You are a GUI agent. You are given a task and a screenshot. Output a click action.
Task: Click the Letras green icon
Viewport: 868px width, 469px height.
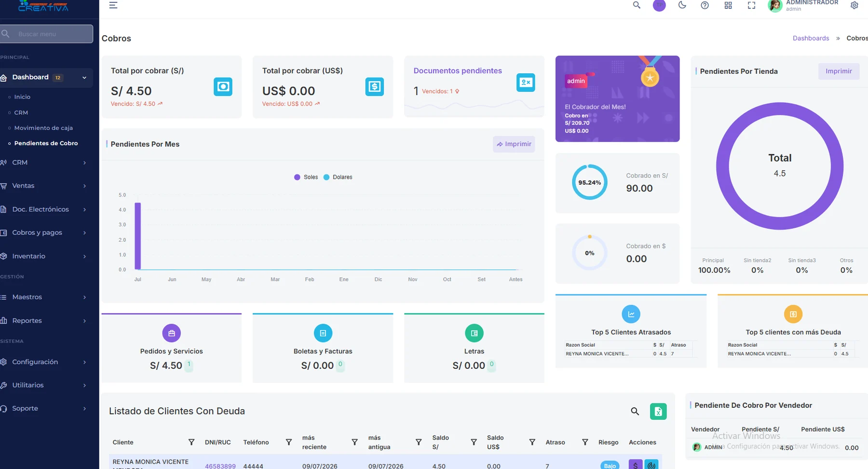click(x=474, y=333)
